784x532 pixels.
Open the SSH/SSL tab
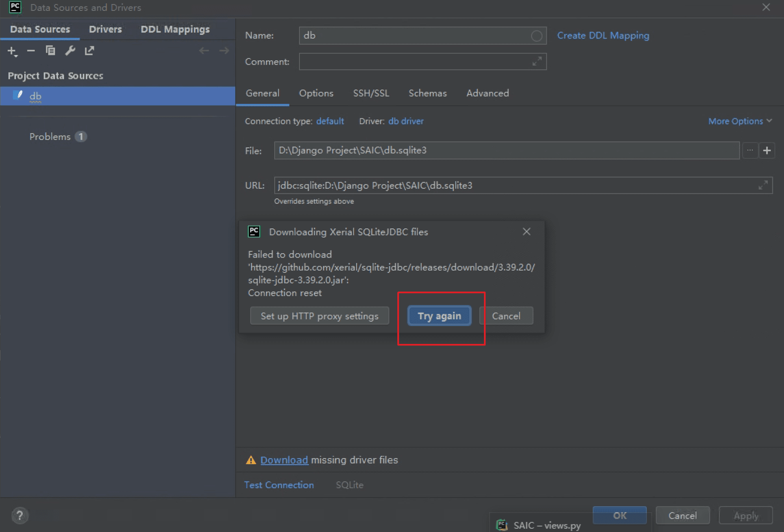coord(371,93)
